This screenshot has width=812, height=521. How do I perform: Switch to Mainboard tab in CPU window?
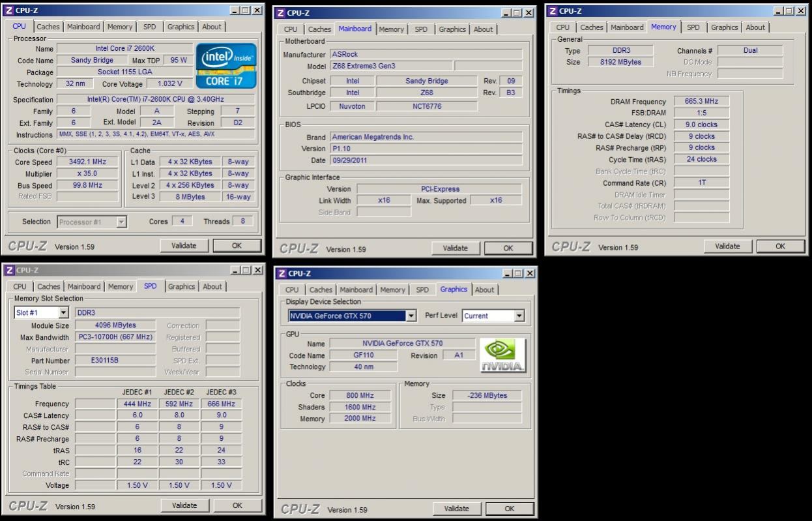click(83, 27)
